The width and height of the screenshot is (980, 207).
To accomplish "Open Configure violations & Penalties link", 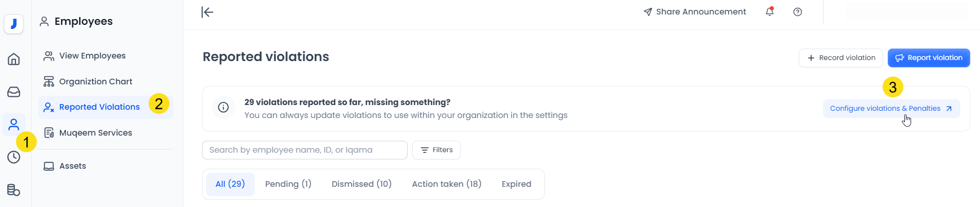I will click(891, 109).
